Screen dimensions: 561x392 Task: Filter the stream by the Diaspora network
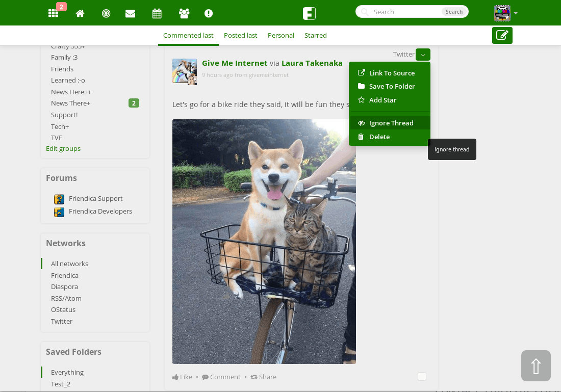(64, 286)
